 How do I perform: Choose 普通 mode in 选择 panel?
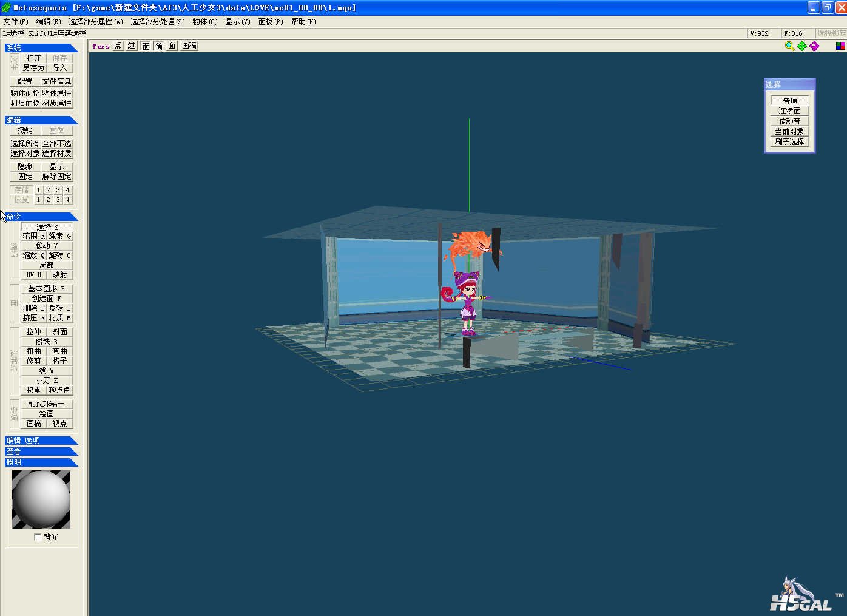click(790, 101)
